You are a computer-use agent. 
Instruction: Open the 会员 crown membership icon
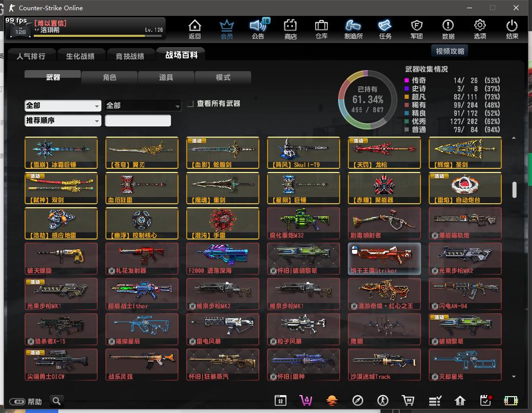(x=227, y=29)
